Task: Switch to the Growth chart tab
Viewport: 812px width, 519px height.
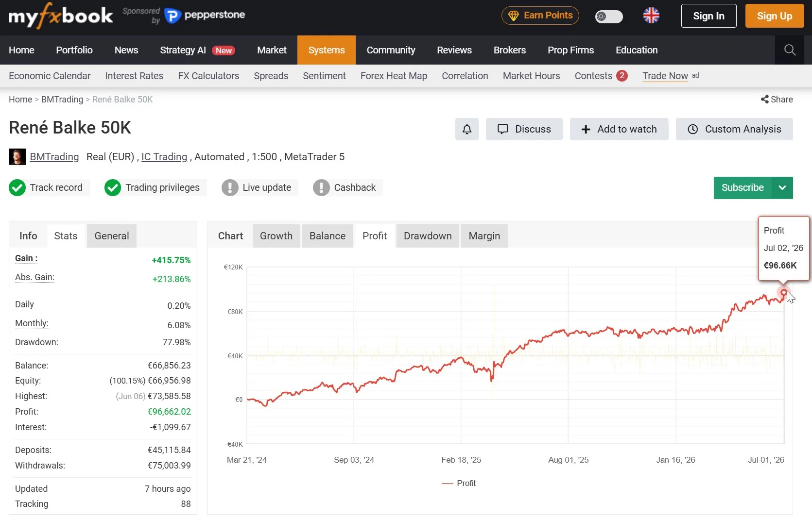Action: (276, 236)
